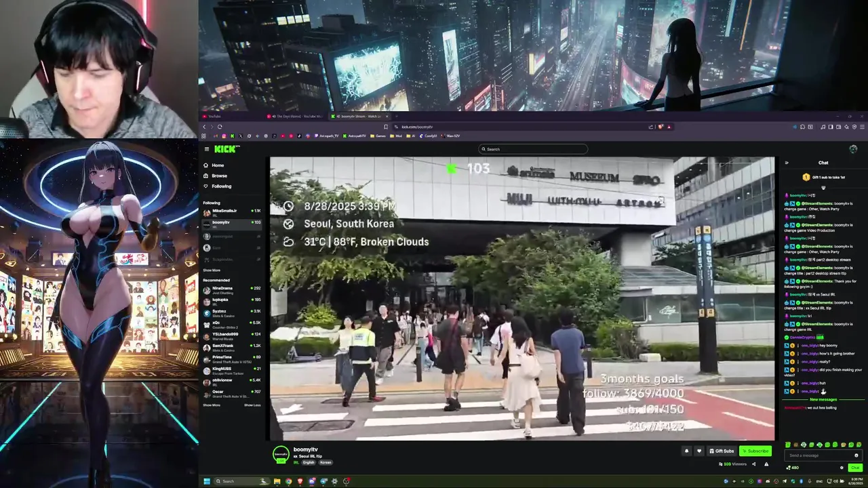
Task: Open MikeSmallsJr channel in Following list
Action: tap(232, 212)
